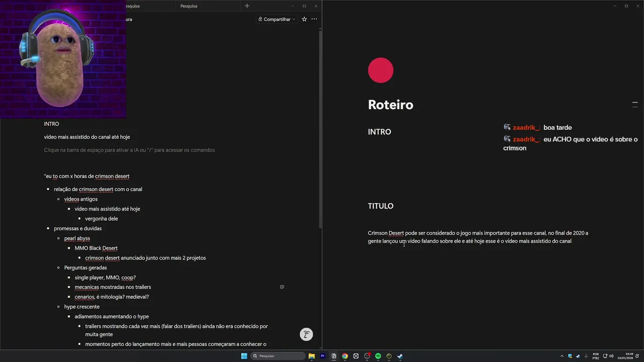This screenshot has height=362, width=644.
Task: Click the 'promessas e duvidas' bullet
Action: tap(77, 228)
